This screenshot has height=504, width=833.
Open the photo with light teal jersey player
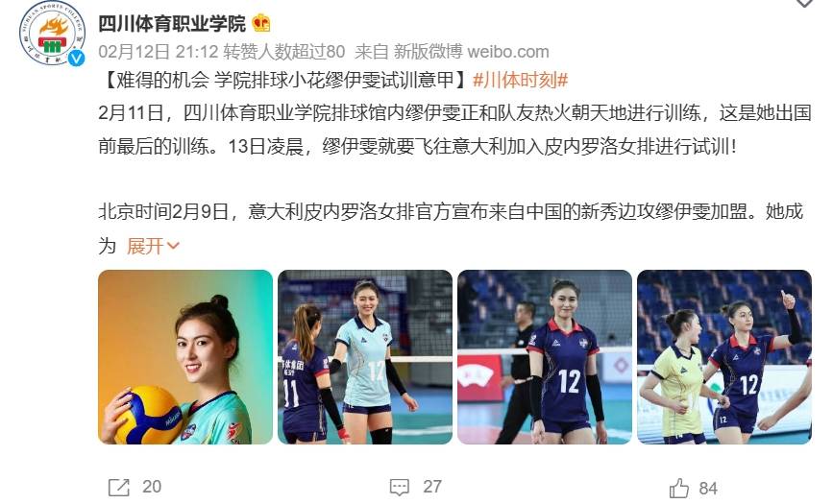click(x=365, y=357)
